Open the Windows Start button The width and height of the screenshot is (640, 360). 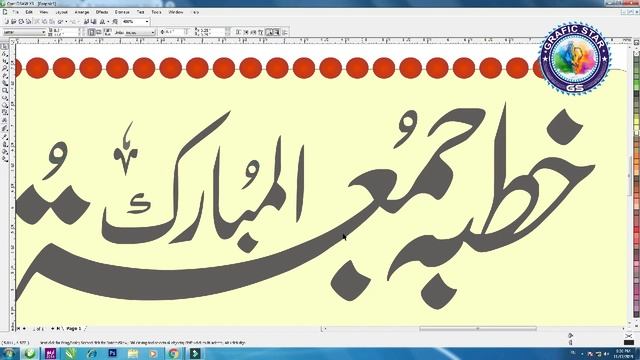click(9, 353)
